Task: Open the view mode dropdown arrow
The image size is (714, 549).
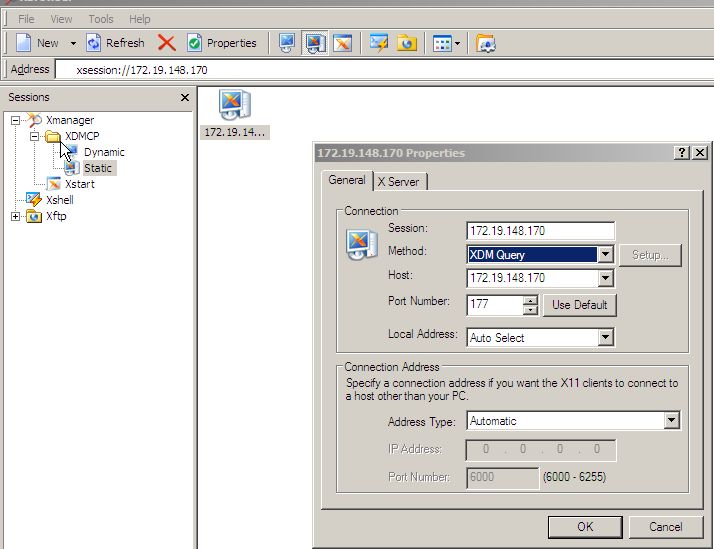Action: (x=458, y=44)
